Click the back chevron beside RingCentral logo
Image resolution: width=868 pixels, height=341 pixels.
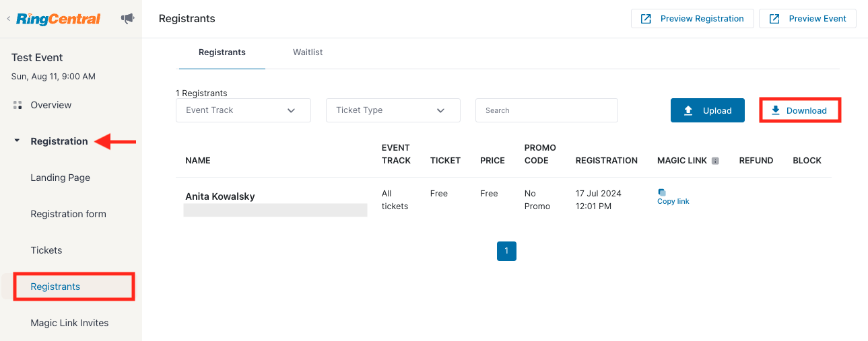8,19
